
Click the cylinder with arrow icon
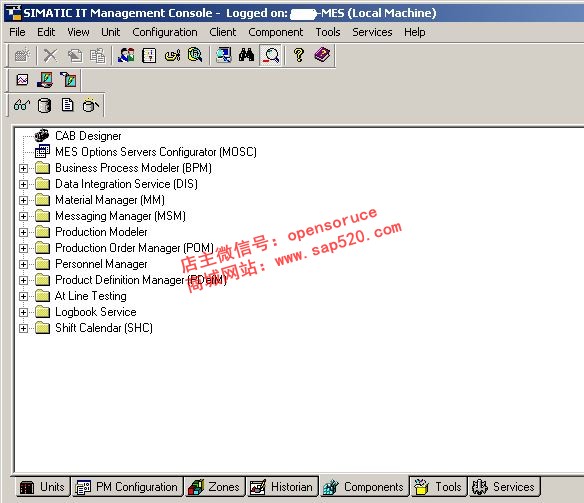(x=91, y=105)
